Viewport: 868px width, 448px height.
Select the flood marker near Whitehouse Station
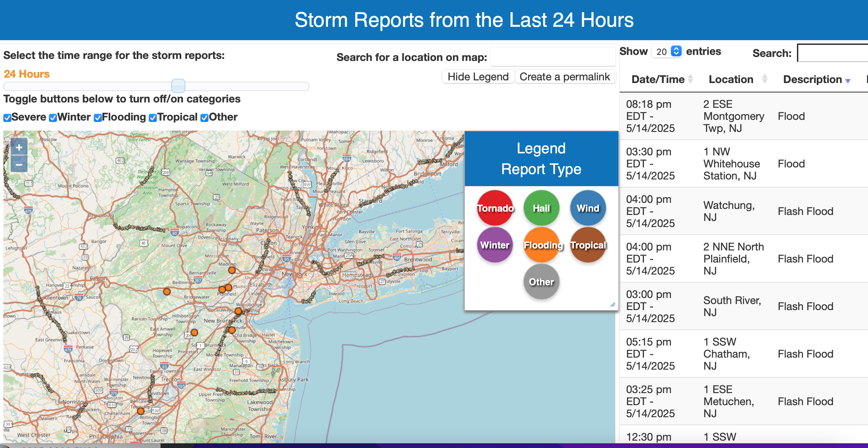tap(167, 292)
